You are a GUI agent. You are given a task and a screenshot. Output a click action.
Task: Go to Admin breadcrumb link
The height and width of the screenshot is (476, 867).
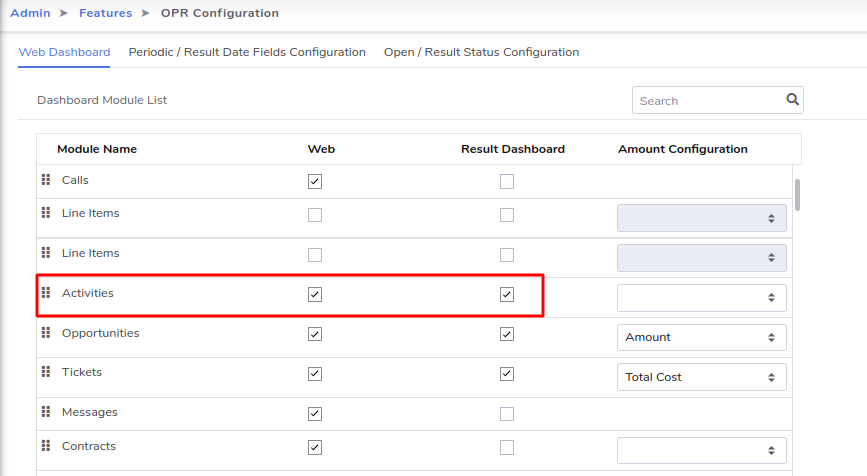point(30,13)
